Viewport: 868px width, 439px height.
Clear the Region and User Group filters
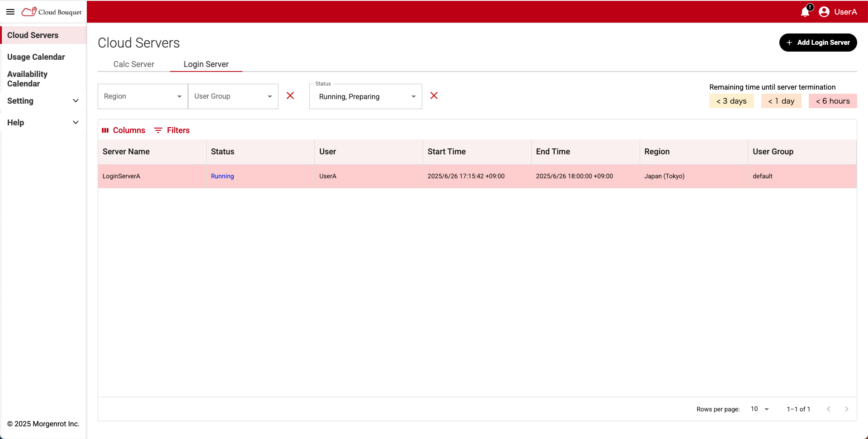pyautogui.click(x=290, y=95)
